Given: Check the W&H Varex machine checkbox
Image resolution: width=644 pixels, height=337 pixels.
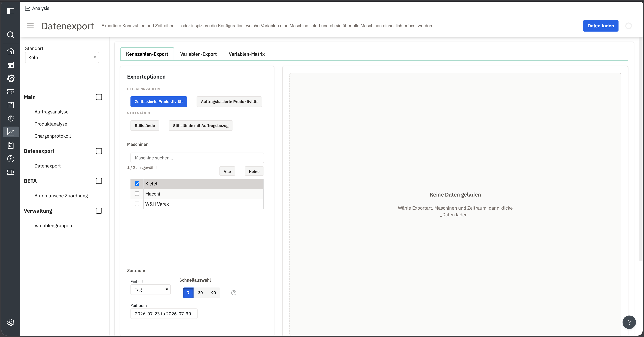Looking at the screenshot, I should (x=137, y=204).
